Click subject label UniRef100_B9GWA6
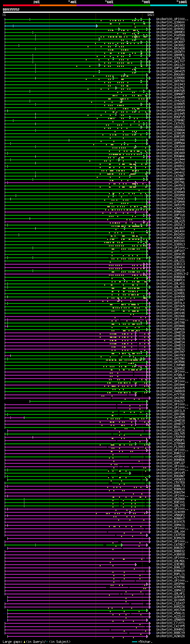This screenshot has width=190, height=644. coord(170,156)
